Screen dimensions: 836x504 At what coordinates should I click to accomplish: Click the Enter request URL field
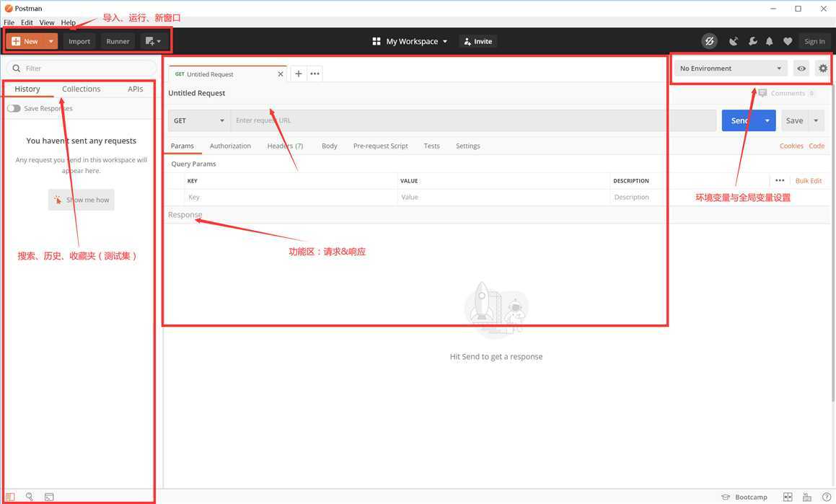(x=473, y=120)
